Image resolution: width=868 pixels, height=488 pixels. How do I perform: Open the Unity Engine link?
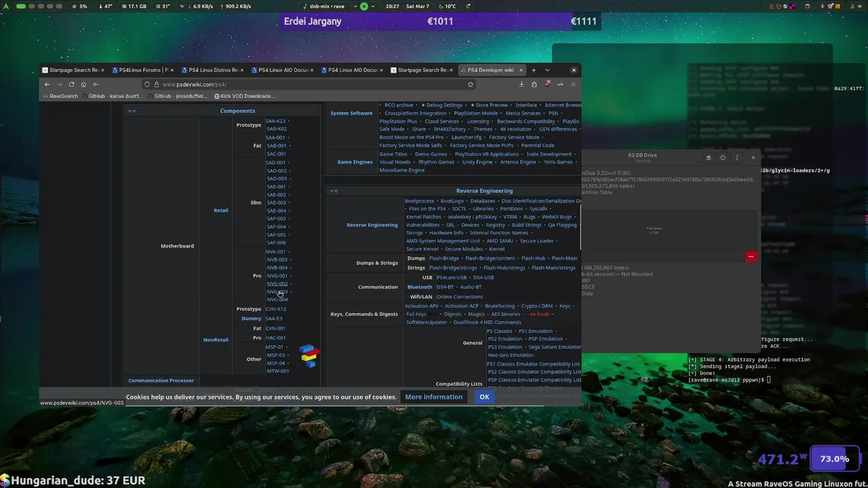[x=477, y=162]
